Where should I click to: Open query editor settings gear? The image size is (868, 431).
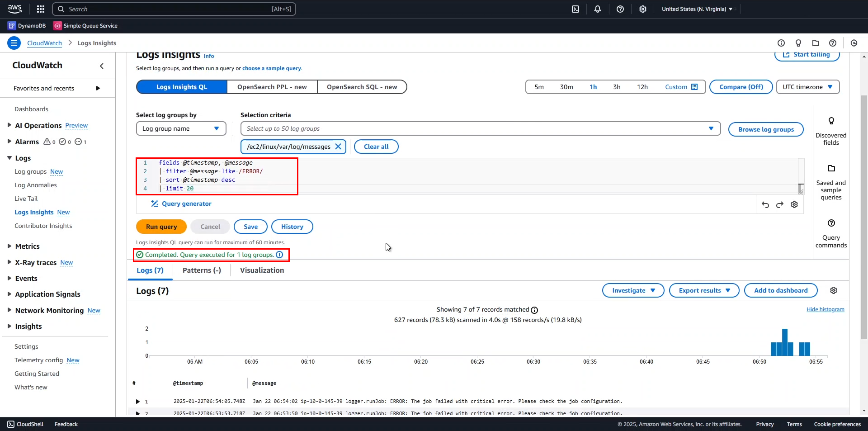tap(794, 205)
